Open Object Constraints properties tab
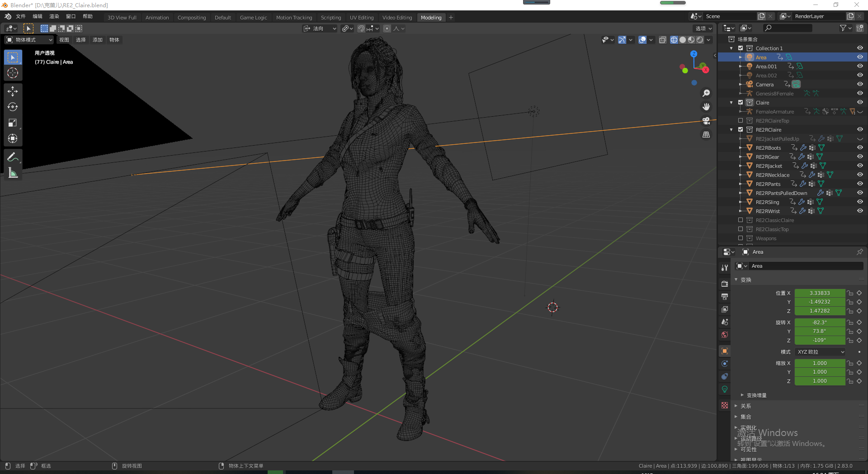This screenshot has height=474, width=868. click(x=725, y=376)
